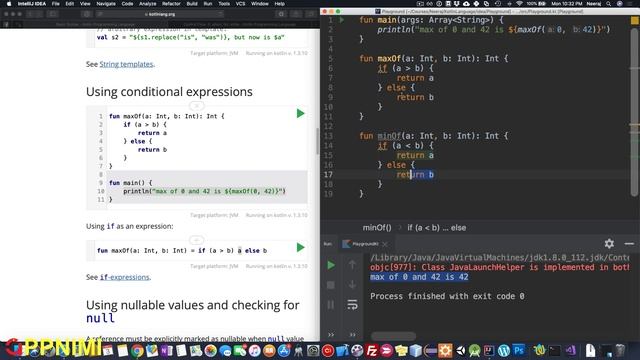Screen dimensions: 640x360
Task: Click the null link in nullable paragraph
Action: pyautogui.click(x=276, y=338)
